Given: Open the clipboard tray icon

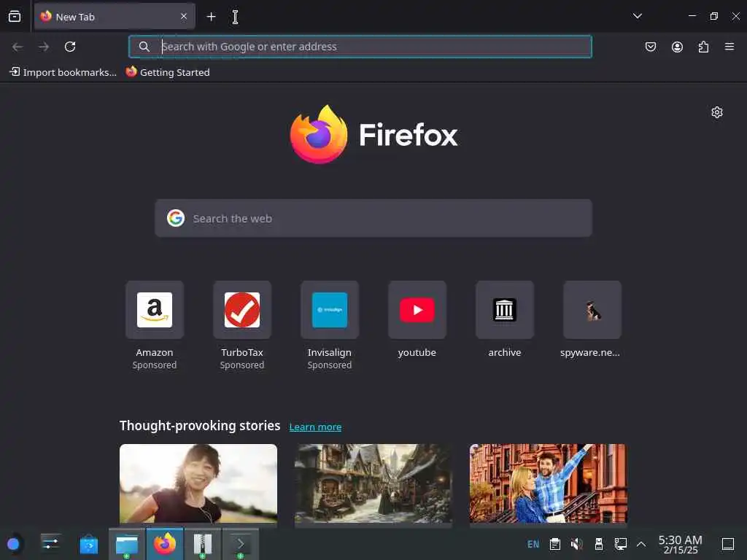Looking at the screenshot, I should [555, 544].
